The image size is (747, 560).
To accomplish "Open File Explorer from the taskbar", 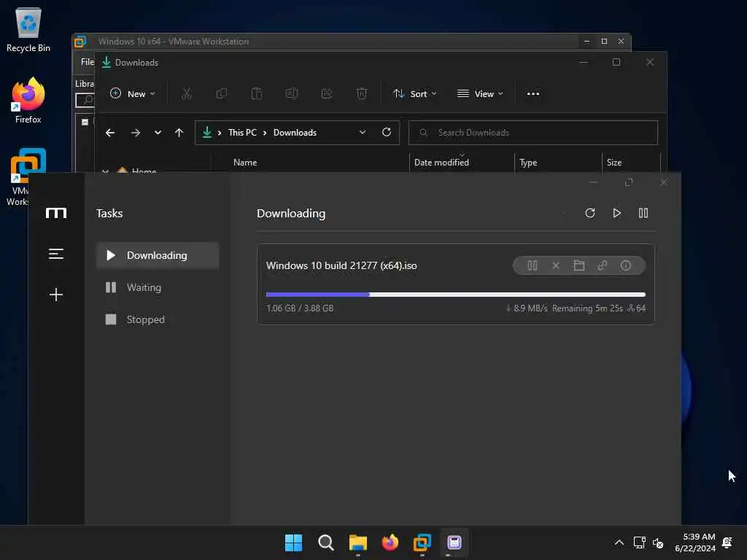I will pyautogui.click(x=357, y=542).
